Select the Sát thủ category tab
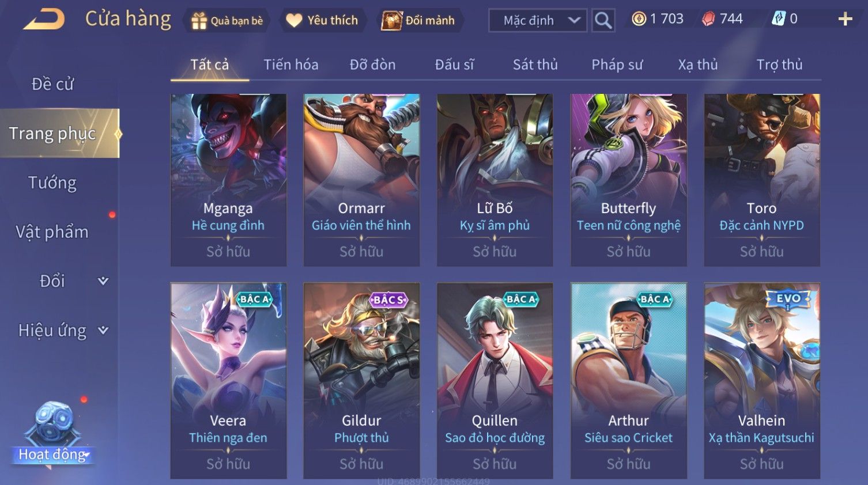This screenshot has width=868, height=485. 535,65
